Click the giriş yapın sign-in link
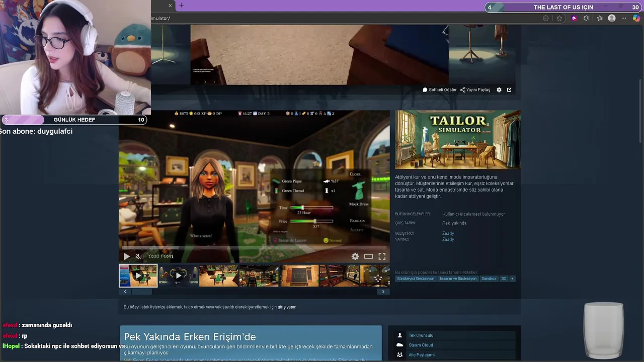 tap(287, 307)
